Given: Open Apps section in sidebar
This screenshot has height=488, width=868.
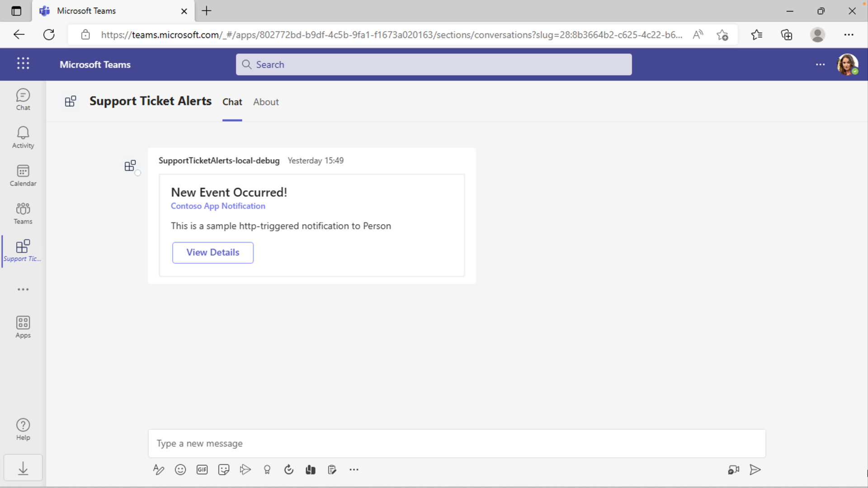Looking at the screenshot, I should 23,327.
